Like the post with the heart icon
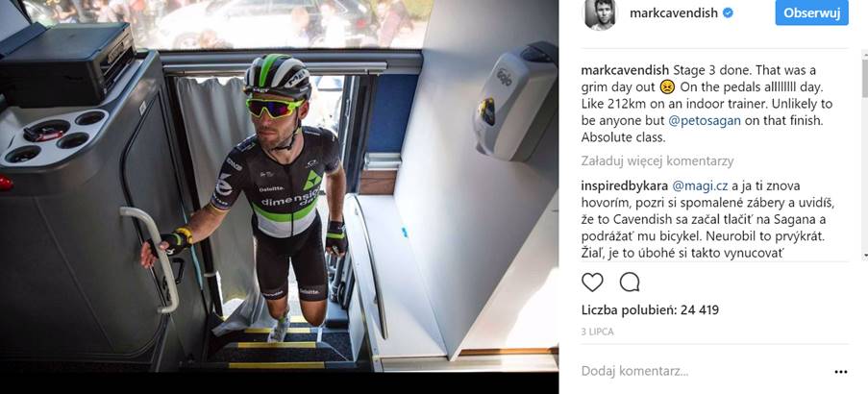The image size is (868, 394). (592, 283)
